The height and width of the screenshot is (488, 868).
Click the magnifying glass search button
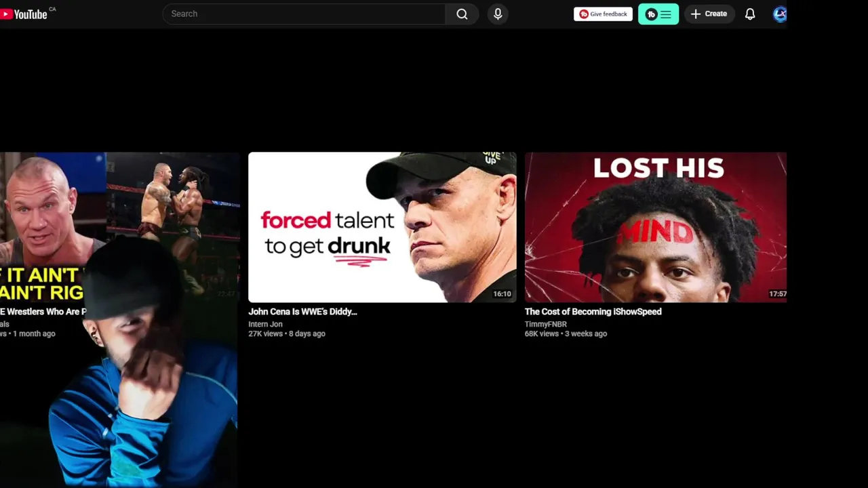click(462, 14)
